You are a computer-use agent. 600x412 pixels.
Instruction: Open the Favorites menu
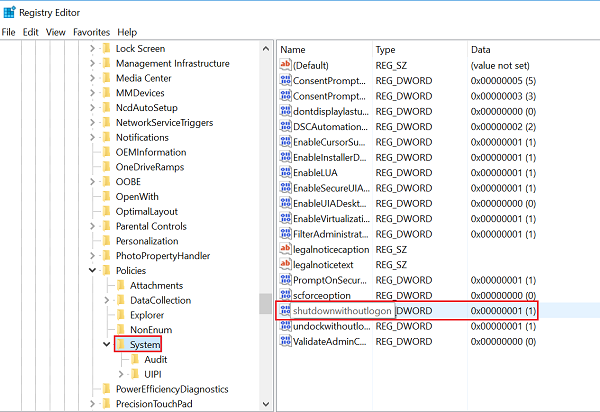tap(91, 32)
